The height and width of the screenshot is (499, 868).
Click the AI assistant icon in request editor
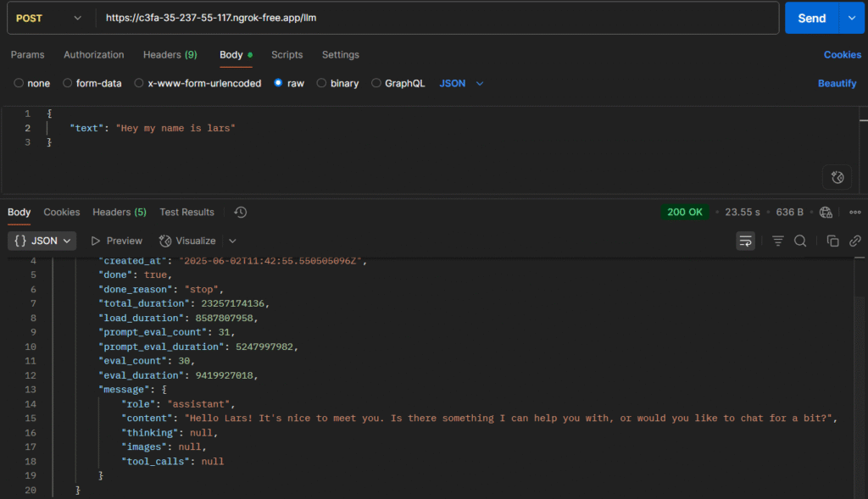[x=837, y=177]
